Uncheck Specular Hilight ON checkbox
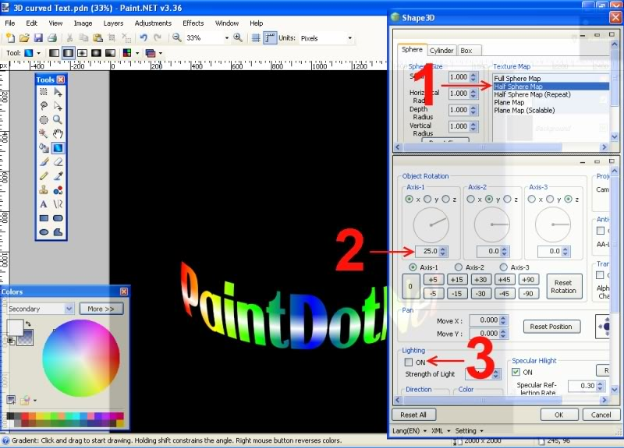Image resolution: width=624 pixels, height=448 pixels. tap(516, 372)
